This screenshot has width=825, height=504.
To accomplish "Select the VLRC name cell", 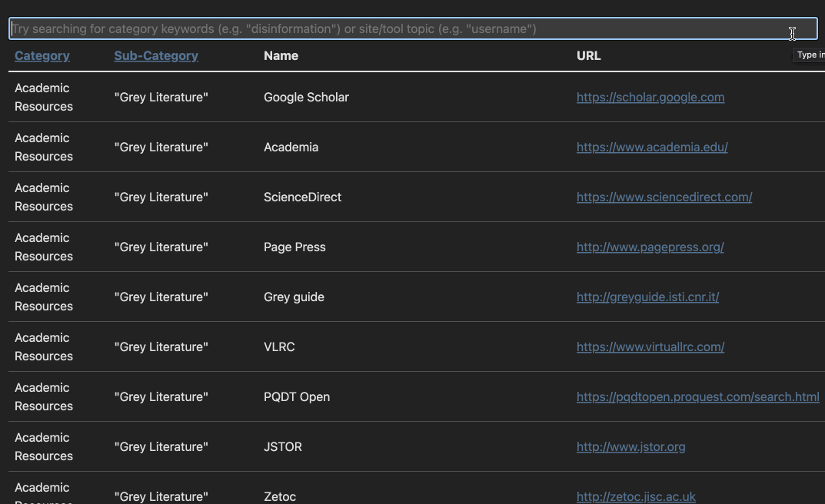I will click(x=279, y=346).
